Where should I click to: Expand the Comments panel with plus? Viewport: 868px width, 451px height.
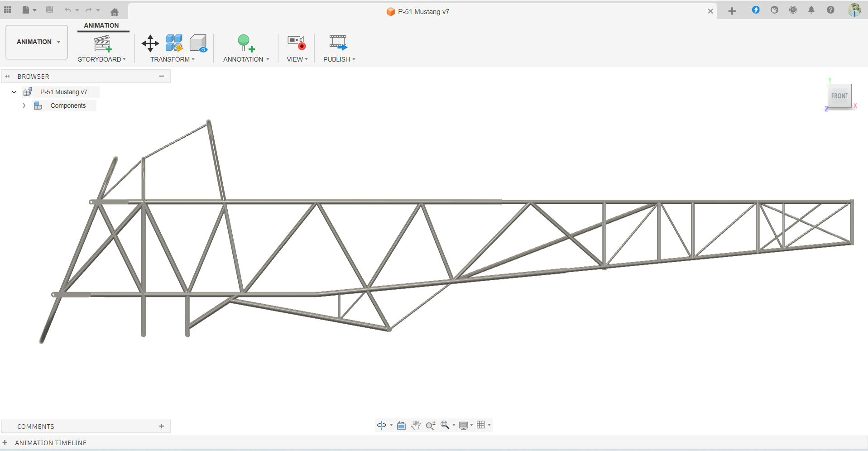point(162,426)
